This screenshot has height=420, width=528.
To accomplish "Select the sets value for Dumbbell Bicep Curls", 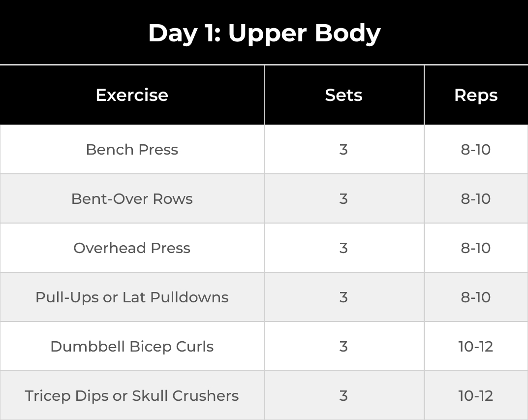I will [343, 347].
